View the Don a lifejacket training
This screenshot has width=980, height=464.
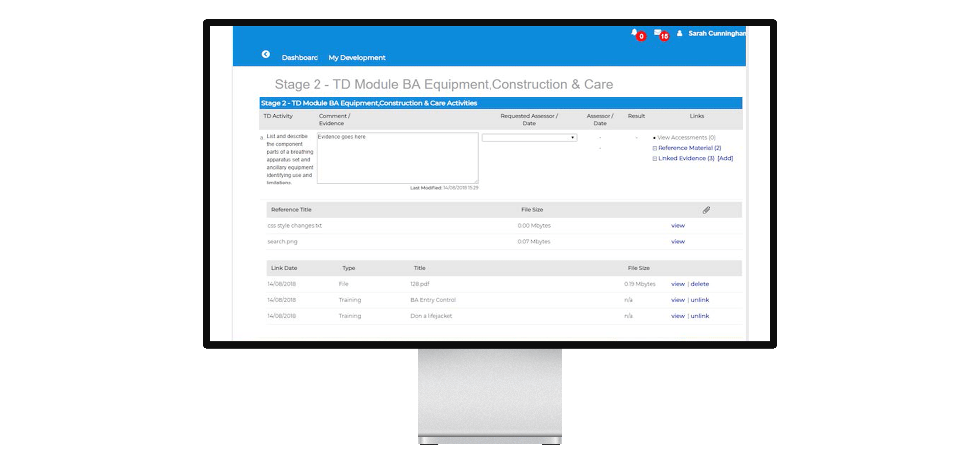coord(678,316)
